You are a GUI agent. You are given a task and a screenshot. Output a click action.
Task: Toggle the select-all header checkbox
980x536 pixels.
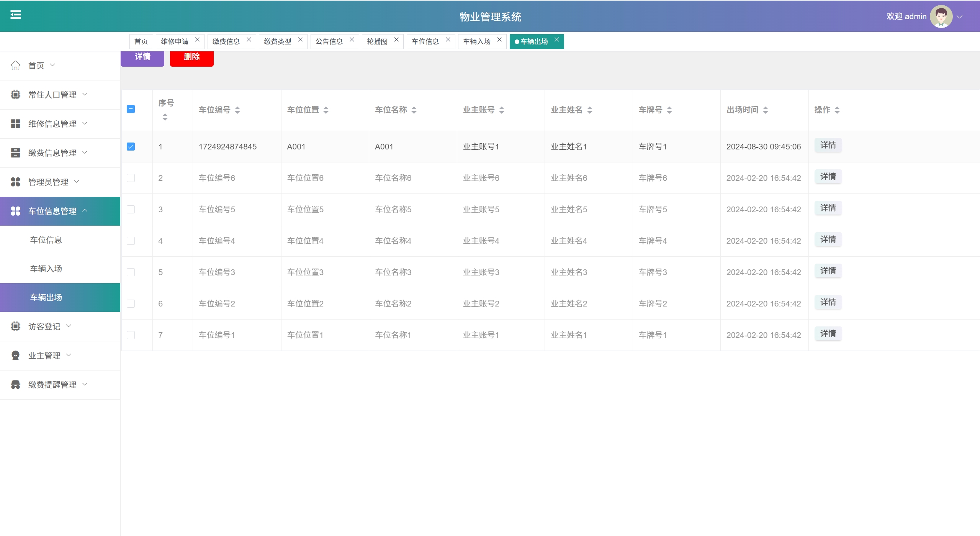click(131, 109)
